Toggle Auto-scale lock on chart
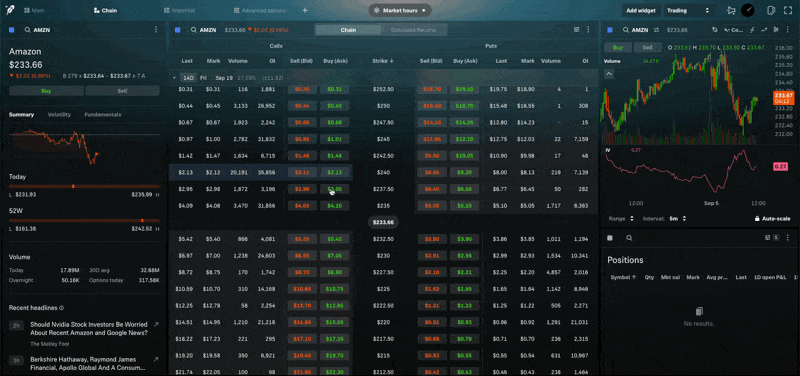This screenshot has height=376, width=800. coord(772,218)
